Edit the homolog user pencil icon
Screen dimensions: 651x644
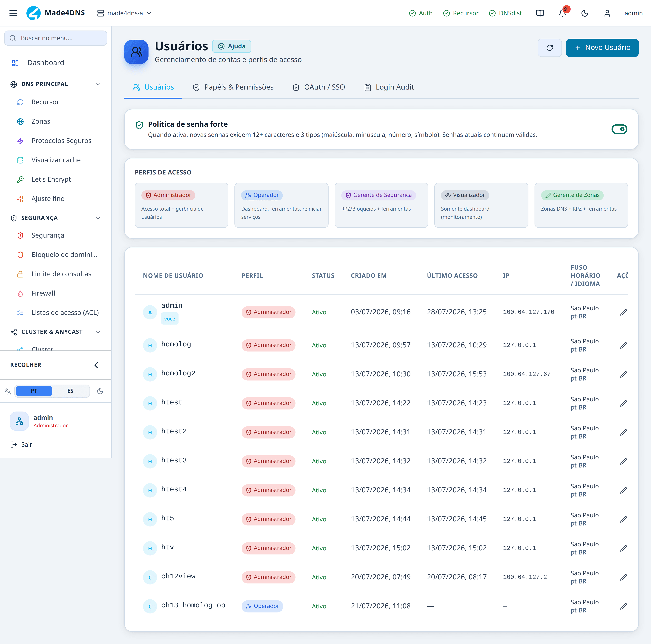[x=623, y=345]
